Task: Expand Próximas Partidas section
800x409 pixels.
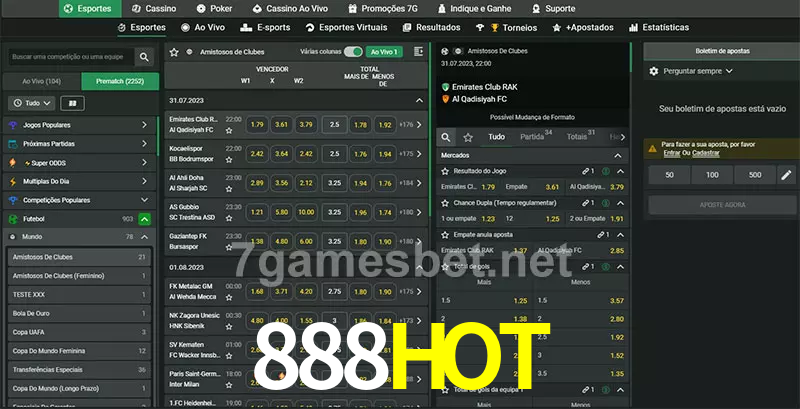Action: point(144,144)
